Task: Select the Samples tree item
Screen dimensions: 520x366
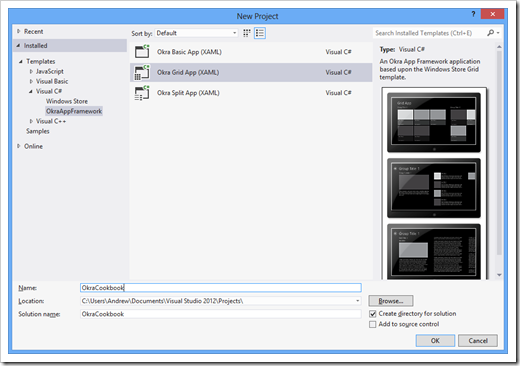Action: click(x=38, y=131)
